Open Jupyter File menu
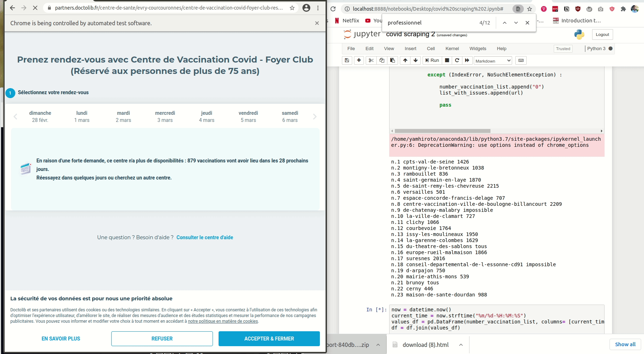644x354 pixels. coord(351,49)
